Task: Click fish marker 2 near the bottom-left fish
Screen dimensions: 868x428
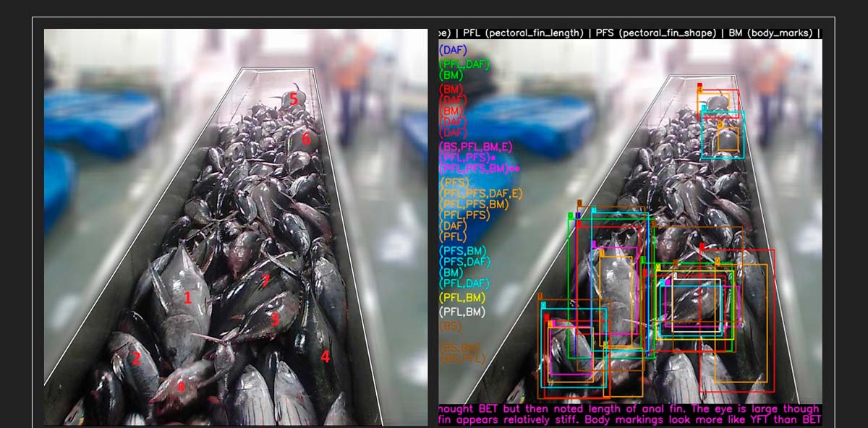Action: pyautogui.click(x=135, y=358)
